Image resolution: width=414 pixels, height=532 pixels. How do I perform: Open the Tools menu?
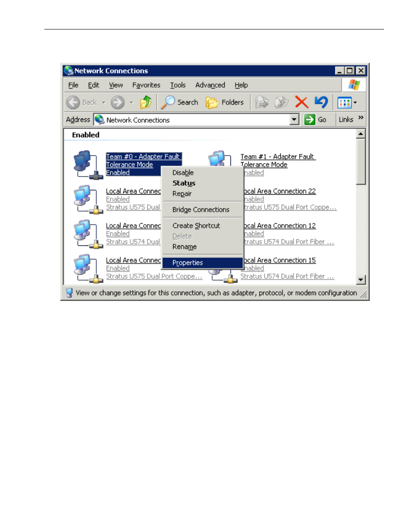point(178,85)
